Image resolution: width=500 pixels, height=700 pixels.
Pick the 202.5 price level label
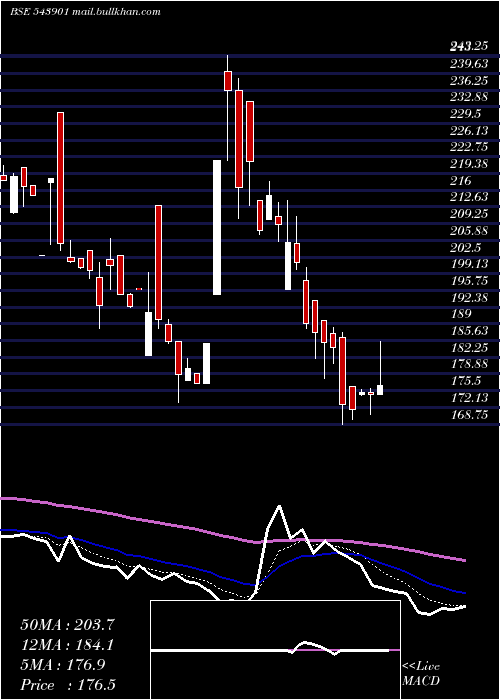click(466, 248)
